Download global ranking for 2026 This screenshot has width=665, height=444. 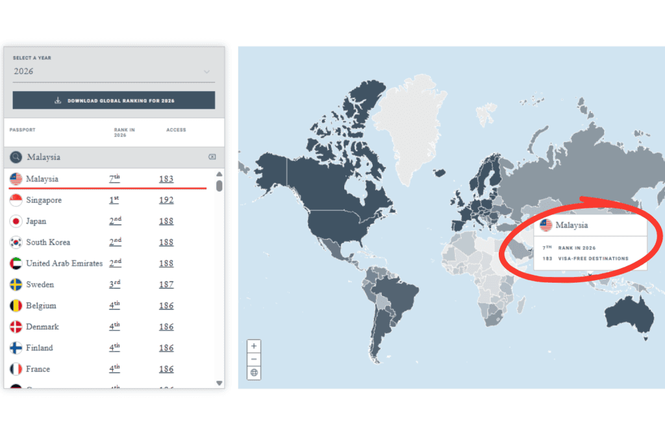[x=114, y=101]
